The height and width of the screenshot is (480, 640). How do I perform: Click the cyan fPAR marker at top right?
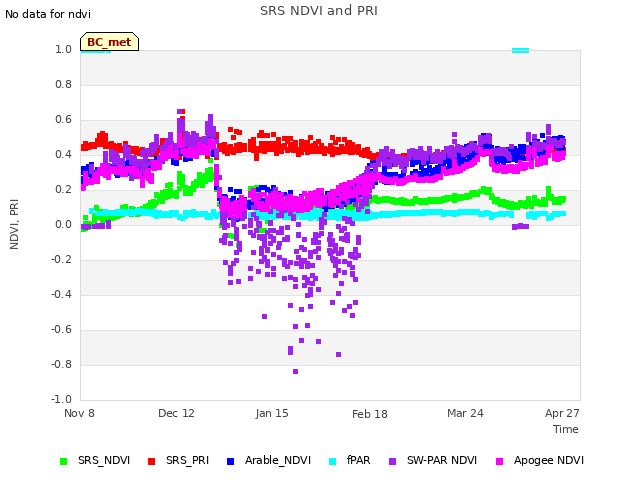point(520,51)
